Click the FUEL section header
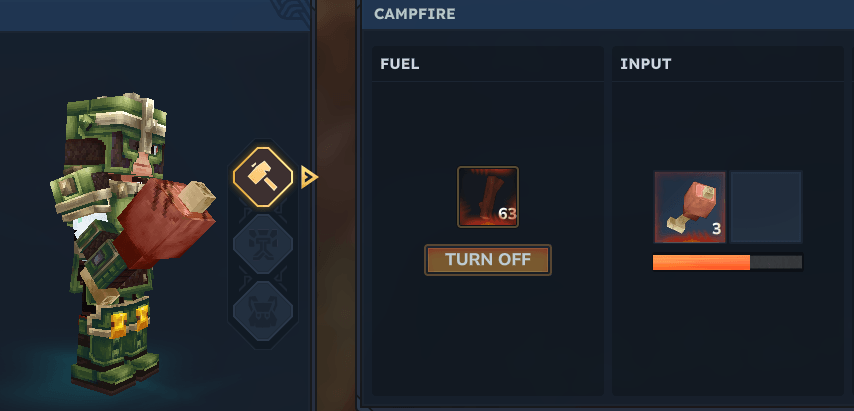854x411 pixels. click(400, 64)
